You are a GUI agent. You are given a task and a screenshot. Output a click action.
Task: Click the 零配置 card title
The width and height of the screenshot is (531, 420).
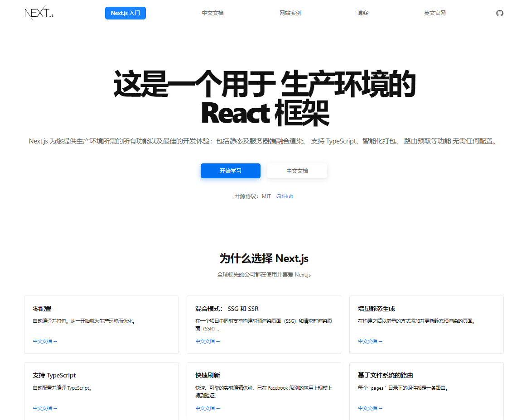point(42,309)
